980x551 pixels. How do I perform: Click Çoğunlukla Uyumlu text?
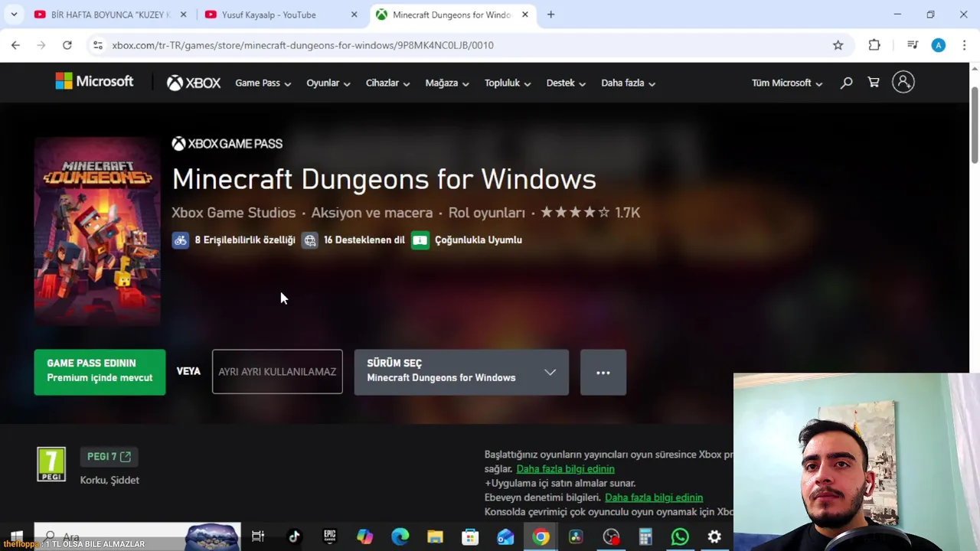click(x=479, y=240)
